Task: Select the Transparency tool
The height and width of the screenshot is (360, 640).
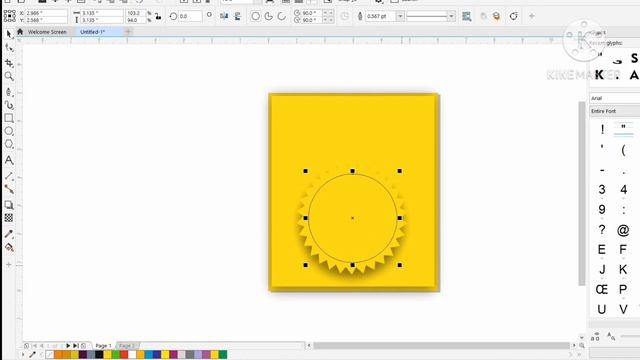Action: tap(9, 218)
